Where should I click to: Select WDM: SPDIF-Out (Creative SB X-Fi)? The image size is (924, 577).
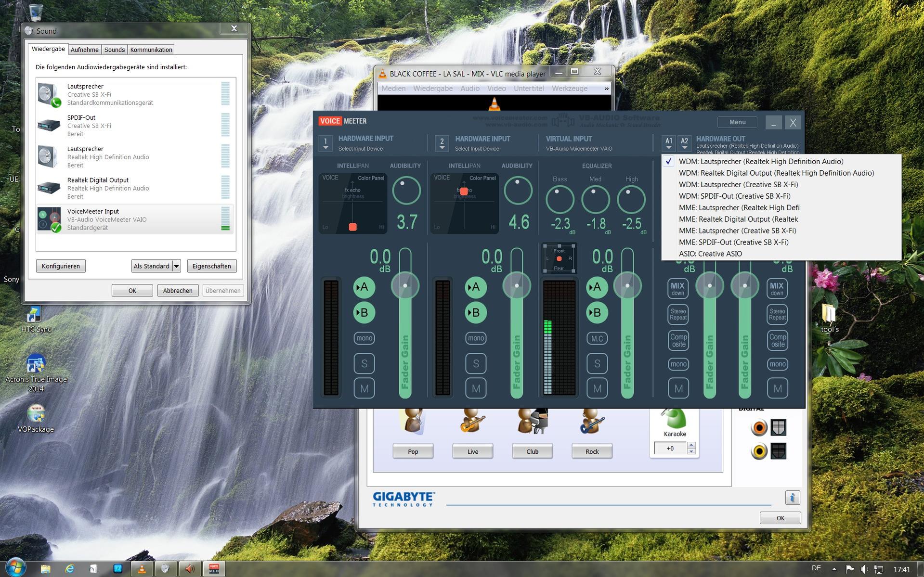tap(734, 196)
